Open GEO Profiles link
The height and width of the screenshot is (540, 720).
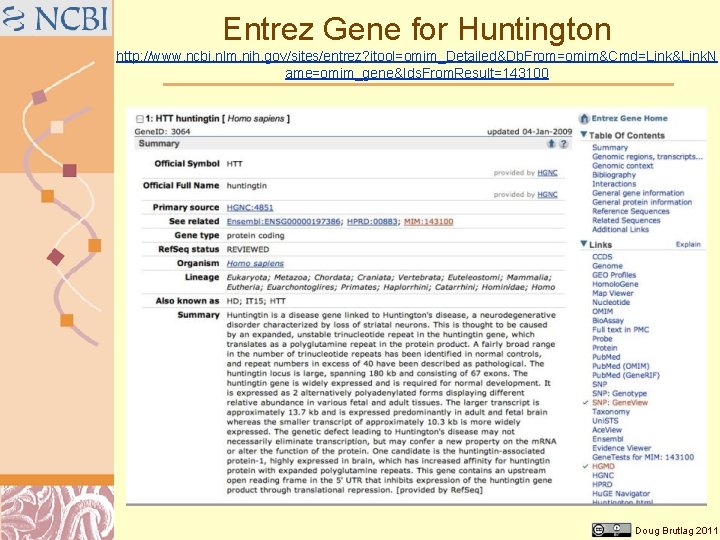[x=614, y=275]
